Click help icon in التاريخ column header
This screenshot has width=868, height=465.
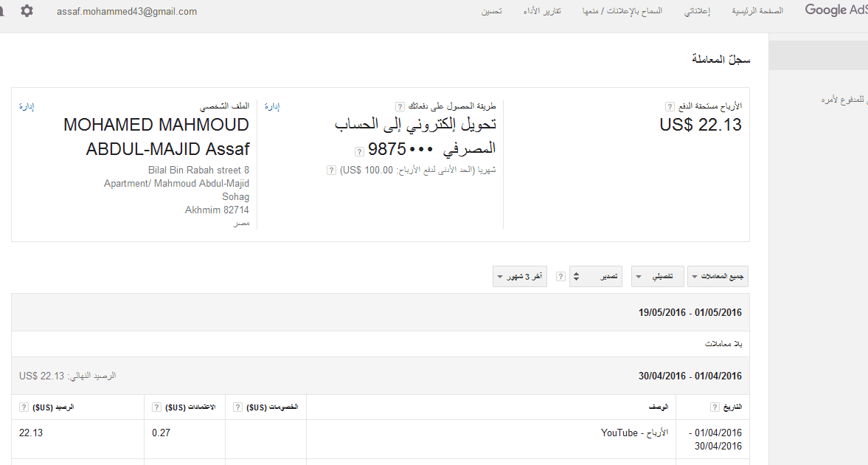(x=715, y=407)
